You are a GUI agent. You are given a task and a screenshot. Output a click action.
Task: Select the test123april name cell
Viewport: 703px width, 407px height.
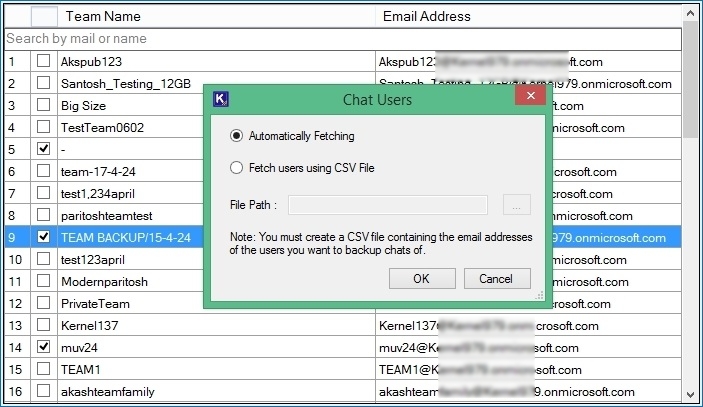[130, 260]
